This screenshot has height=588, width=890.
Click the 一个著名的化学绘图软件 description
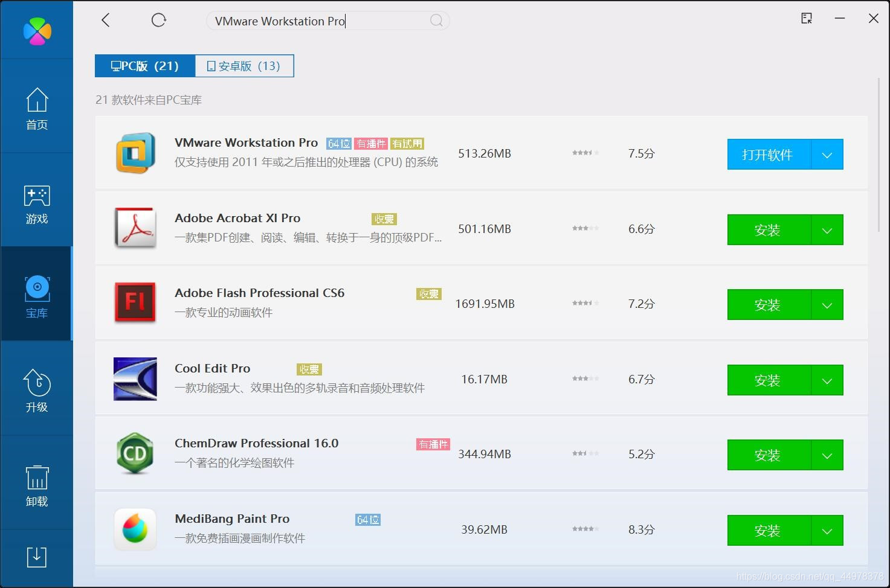pos(234,463)
